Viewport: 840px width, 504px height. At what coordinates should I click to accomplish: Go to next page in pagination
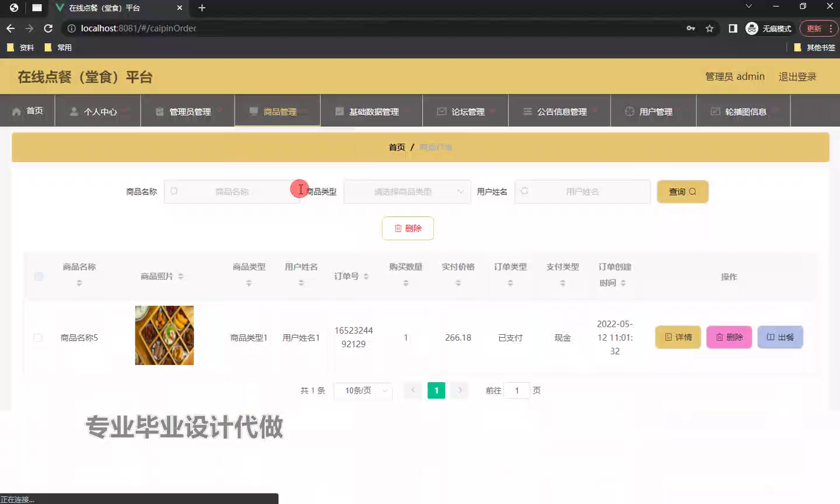(x=460, y=390)
